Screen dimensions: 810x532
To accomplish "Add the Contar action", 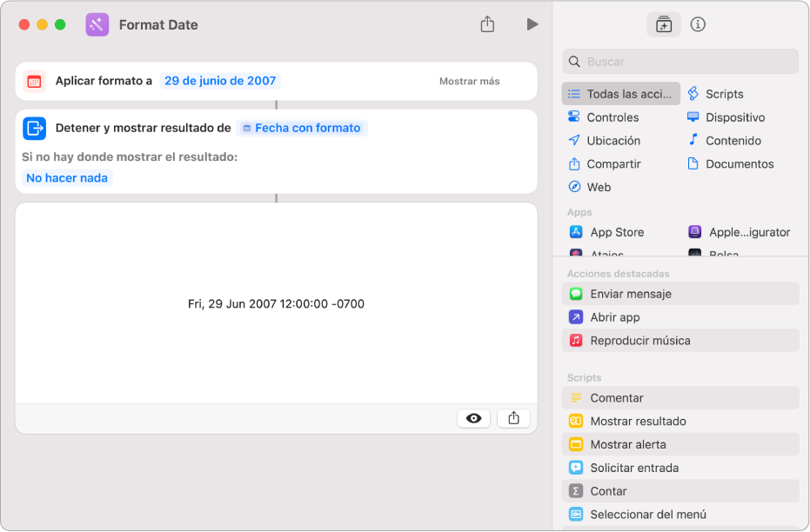I will click(x=680, y=491).
